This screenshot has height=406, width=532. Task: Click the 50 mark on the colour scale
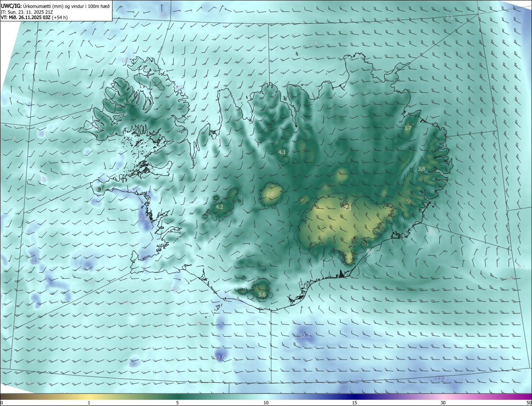(x=529, y=403)
